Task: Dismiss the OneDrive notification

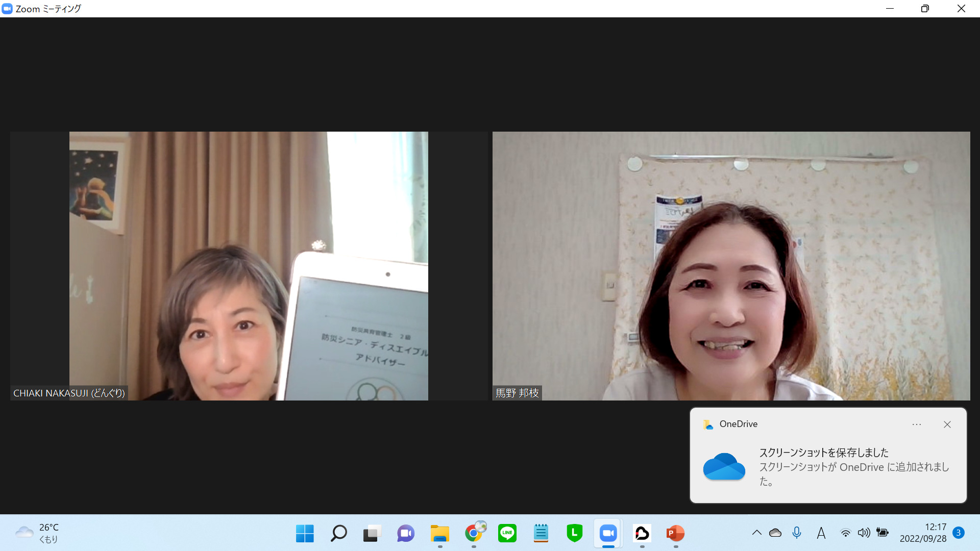Action: [947, 424]
